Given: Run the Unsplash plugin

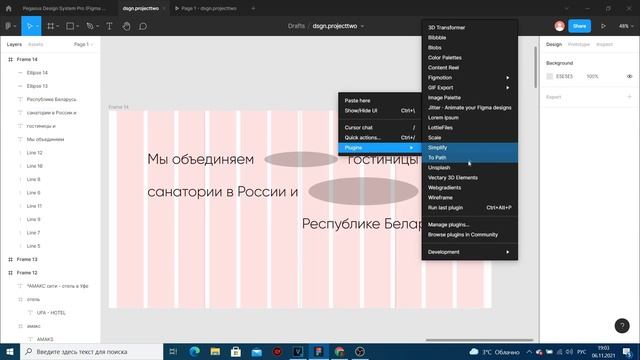Looking at the screenshot, I should tap(469, 167).
